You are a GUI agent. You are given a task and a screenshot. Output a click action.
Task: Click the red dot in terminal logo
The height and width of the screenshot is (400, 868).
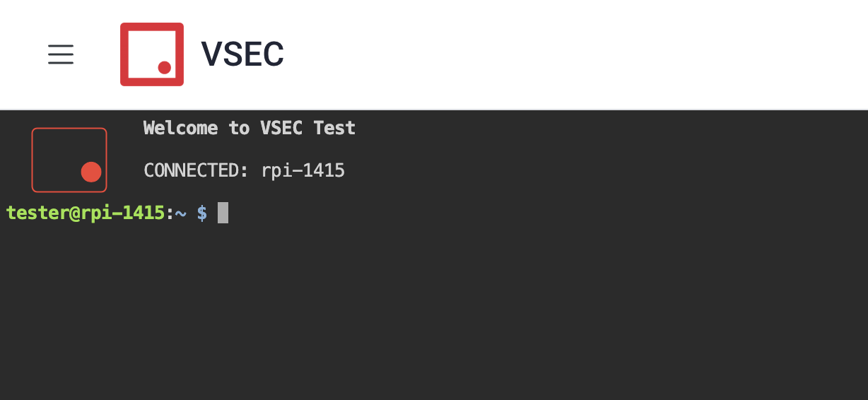91,172
